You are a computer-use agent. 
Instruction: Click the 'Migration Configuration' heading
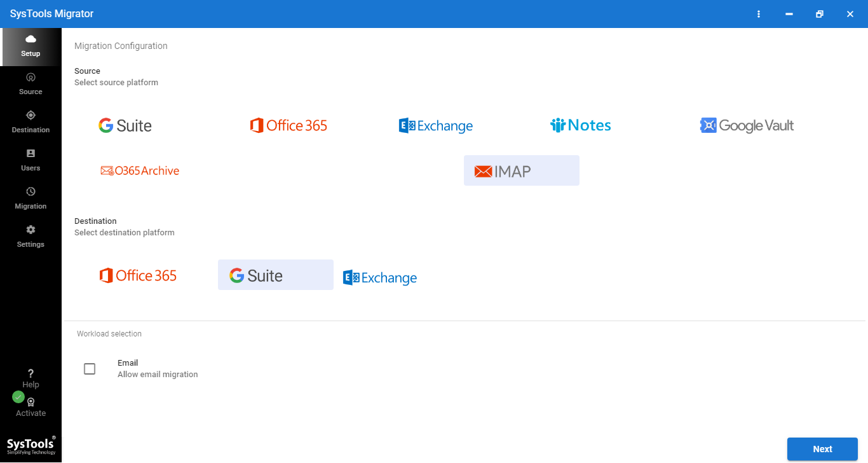point(121,46)
